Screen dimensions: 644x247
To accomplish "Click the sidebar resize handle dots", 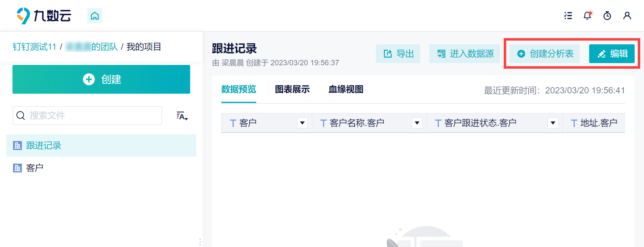I will (200, 242).
